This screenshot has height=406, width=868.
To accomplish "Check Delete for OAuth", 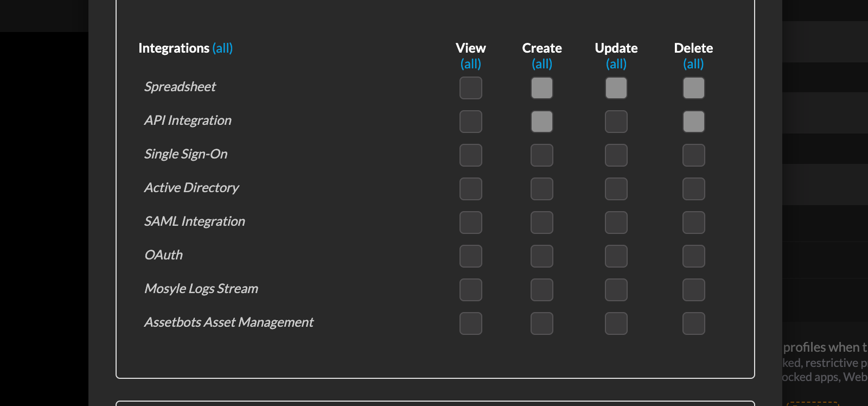I will click(694, 256).
